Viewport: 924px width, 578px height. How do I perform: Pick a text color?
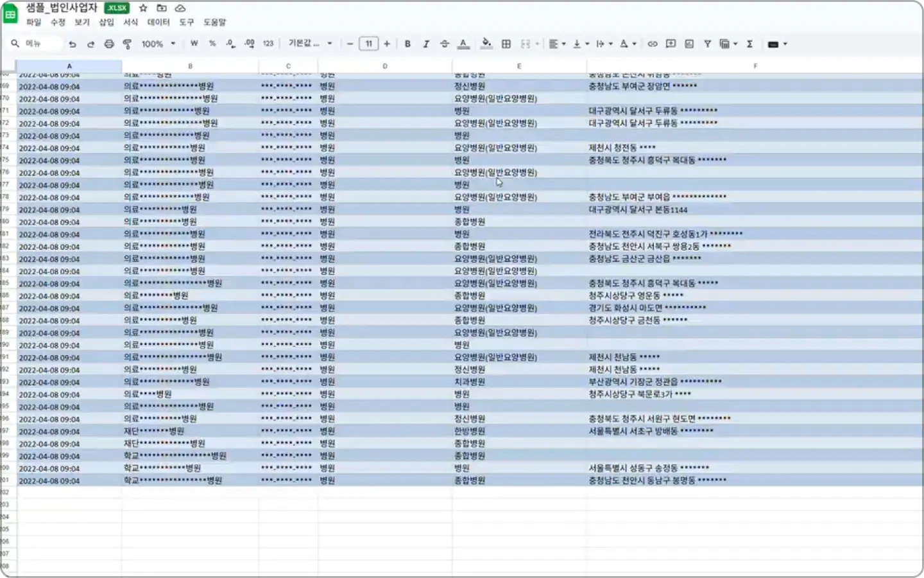pyautogui.click(x=463, y=44)
